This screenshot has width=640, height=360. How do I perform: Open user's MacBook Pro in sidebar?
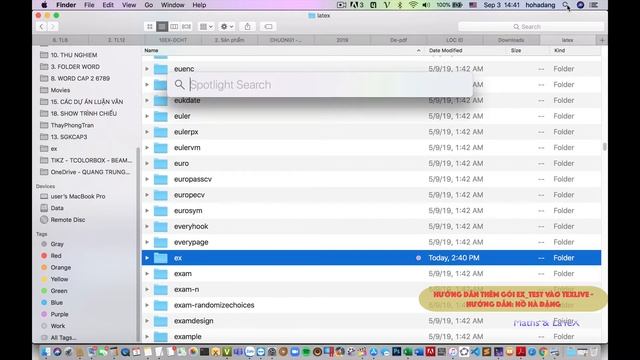[x=78, y=196]
